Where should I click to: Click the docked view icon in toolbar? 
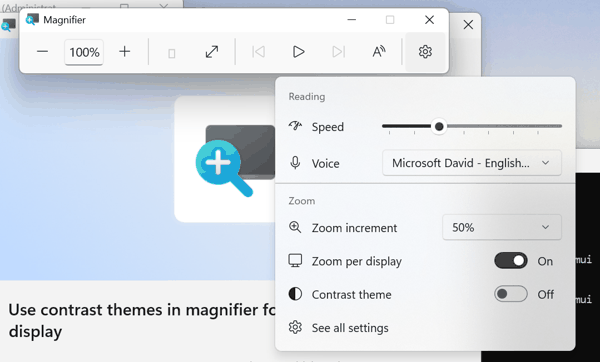[171, 53]
